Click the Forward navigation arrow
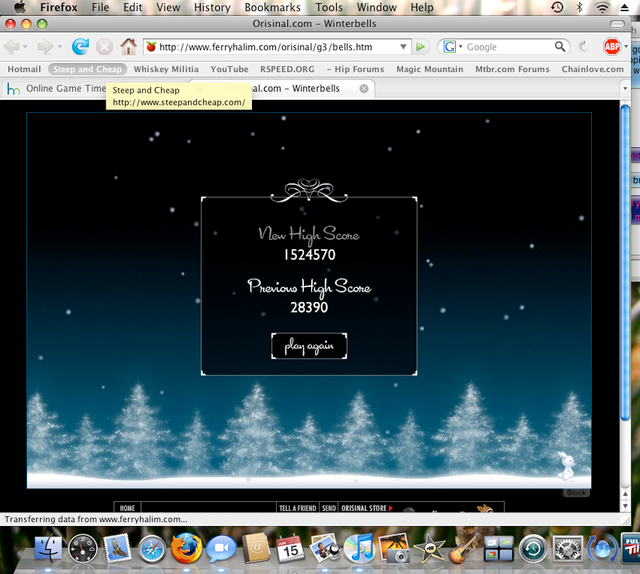Screen dimensions: 640x574 click(44, 47)
